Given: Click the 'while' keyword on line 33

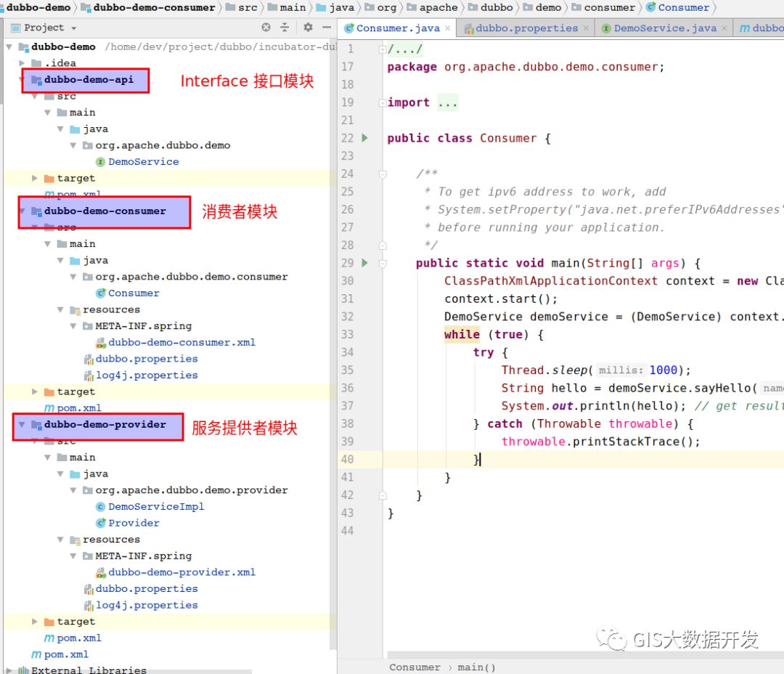Looking at the screenshot, I should tap(462, 334).
